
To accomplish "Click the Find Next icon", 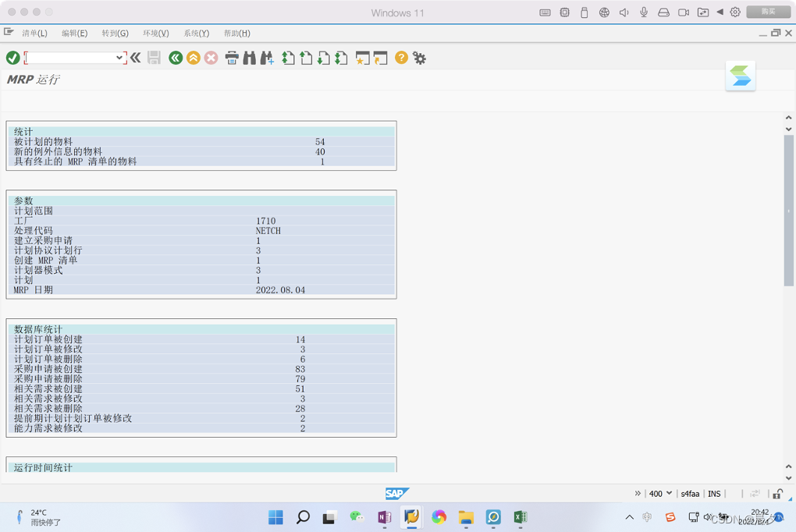I will pyautogui.click(x=266, y=58).
